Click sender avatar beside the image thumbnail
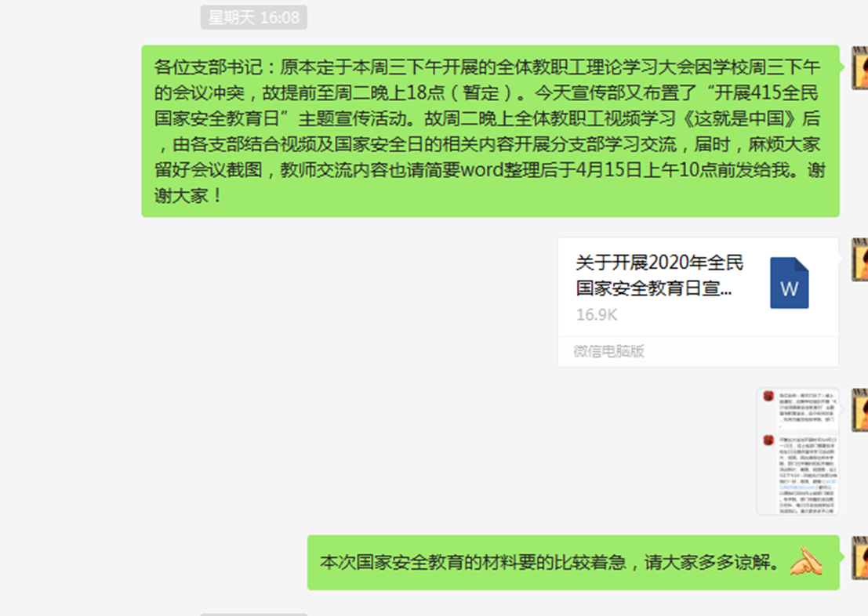 (859, 410)
